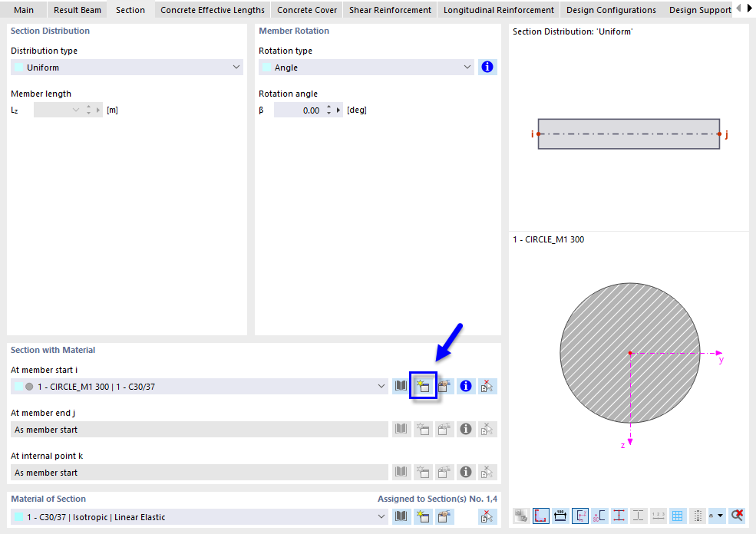Toggle stress points I-section icon
756x534 pixels.
click(619, 516)
